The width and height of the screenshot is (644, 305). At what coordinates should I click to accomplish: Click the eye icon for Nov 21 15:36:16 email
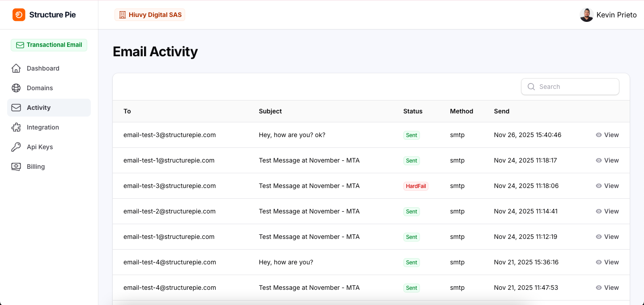tap(599, 262)
